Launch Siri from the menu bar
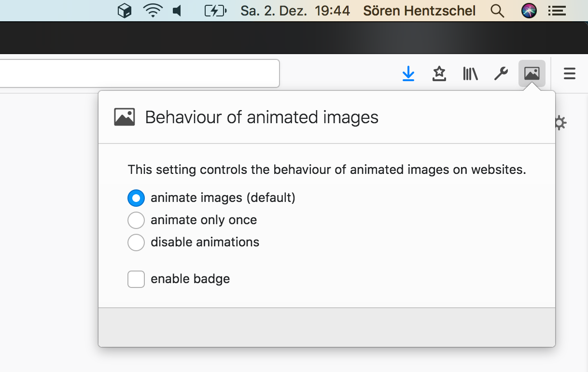The width and height of the screenshot is (588, 372). (x=529, y=11)
